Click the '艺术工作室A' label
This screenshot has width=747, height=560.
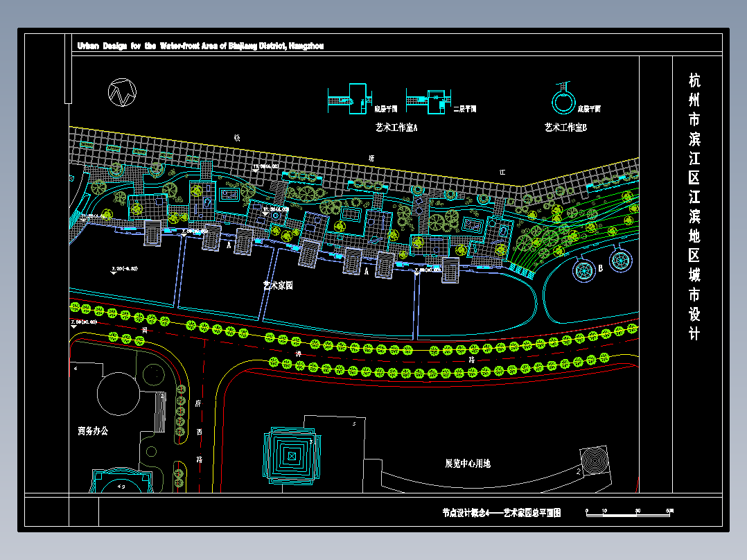click(396, 128)
